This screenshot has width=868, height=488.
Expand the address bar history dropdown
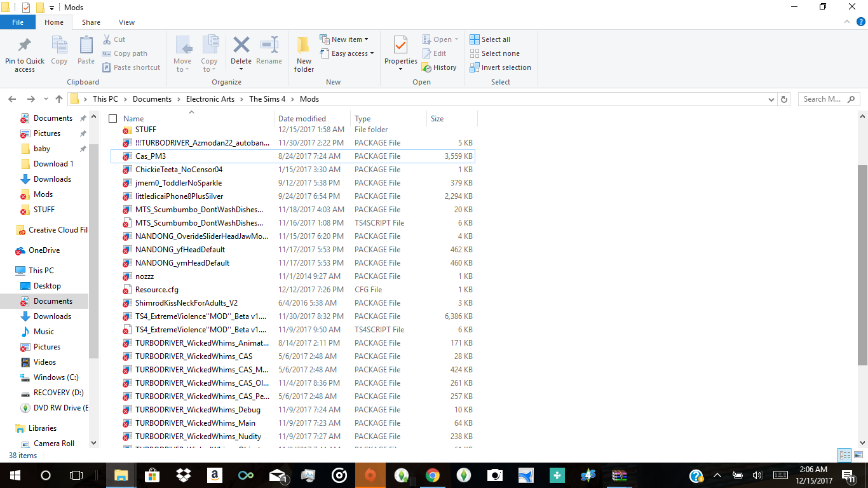click(771, 99)
